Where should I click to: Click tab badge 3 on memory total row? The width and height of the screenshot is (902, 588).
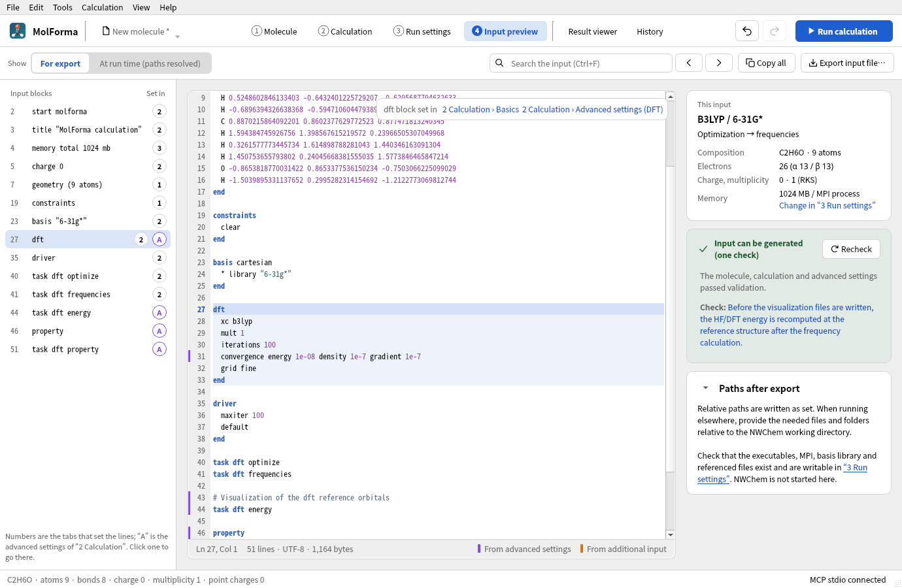[x=159, y=148]
